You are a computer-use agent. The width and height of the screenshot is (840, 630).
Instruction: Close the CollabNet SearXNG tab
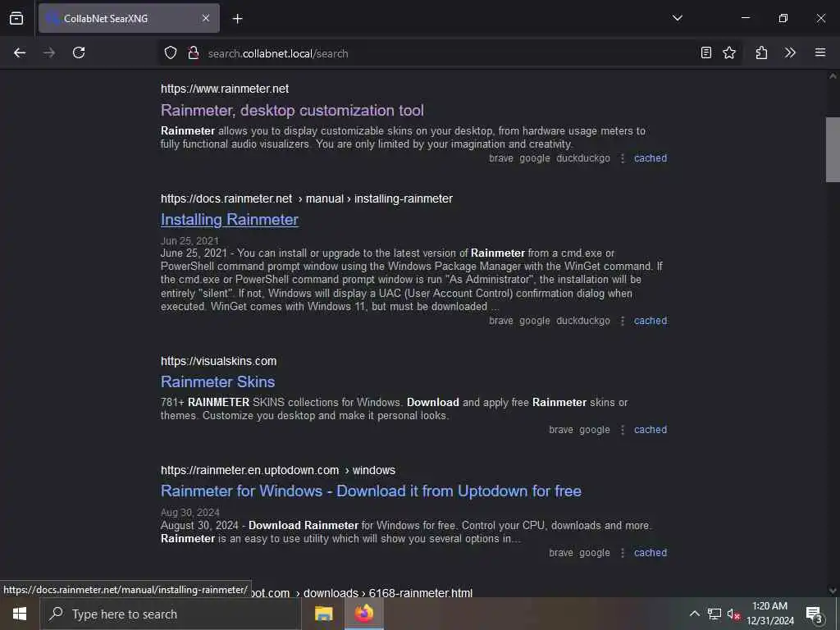coord(206,18)
